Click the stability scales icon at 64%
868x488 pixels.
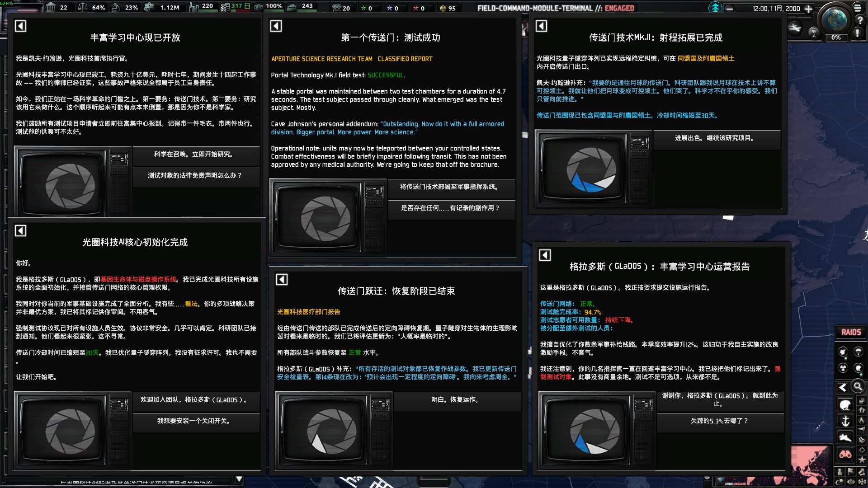click(x=83, y=7)
